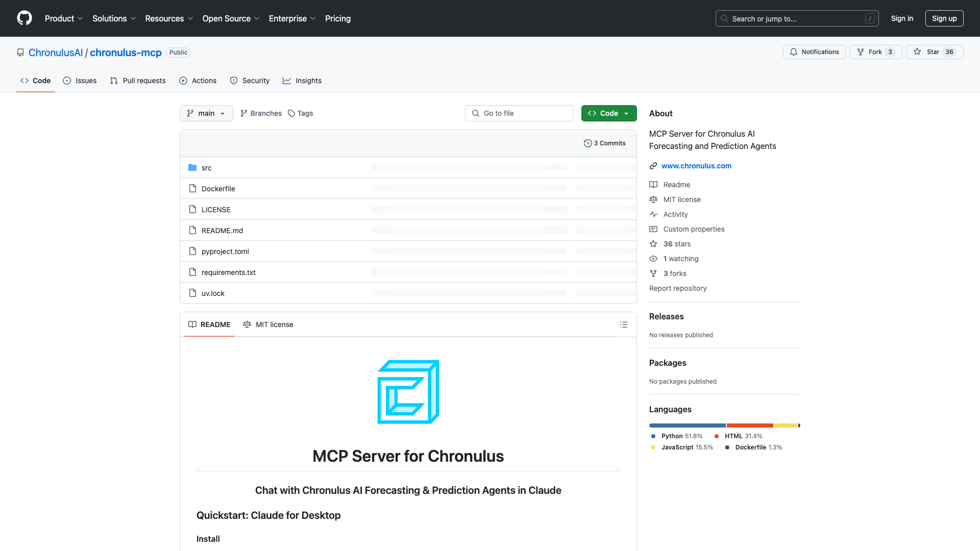Screen dimensions: 980x551
Task: Click the GitHub logo home icon
Action: (24, 18)
